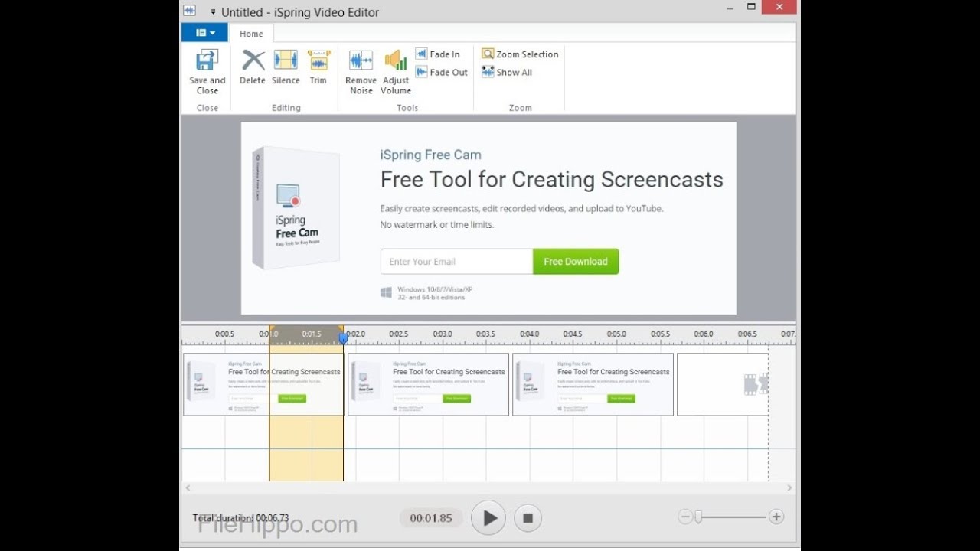980x551 pixels.
Task: Zoom out the timeline with minus button
Action: point(685,517)
